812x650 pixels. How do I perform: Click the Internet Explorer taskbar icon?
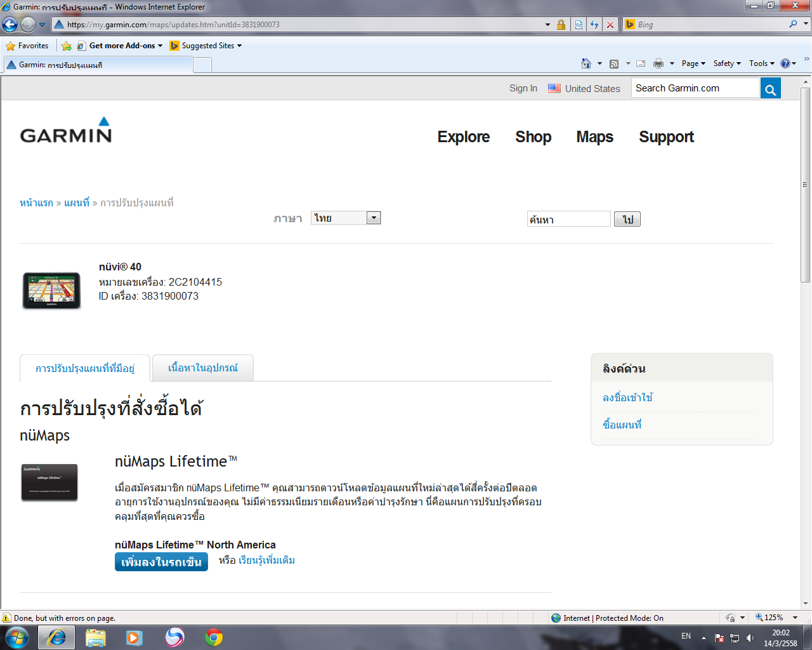tap(56, 637)
